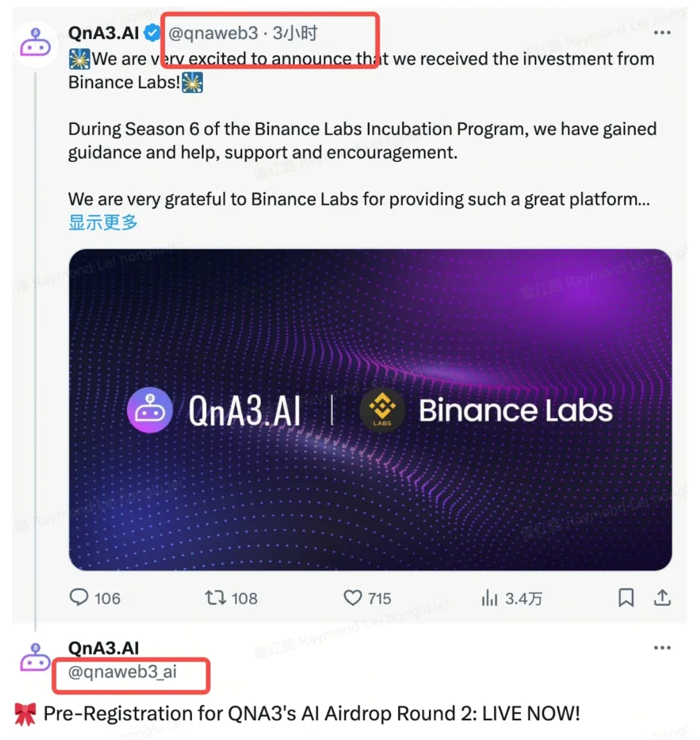Screen dimensions: 700x740
Task: Open the bottom tweet's more options menu
Action: click(x=663, y=647)
